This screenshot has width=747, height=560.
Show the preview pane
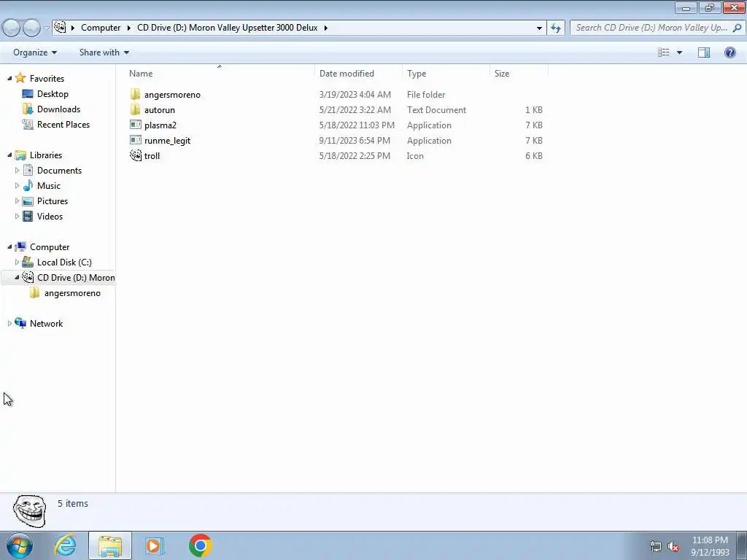click(x=704, y=52)
